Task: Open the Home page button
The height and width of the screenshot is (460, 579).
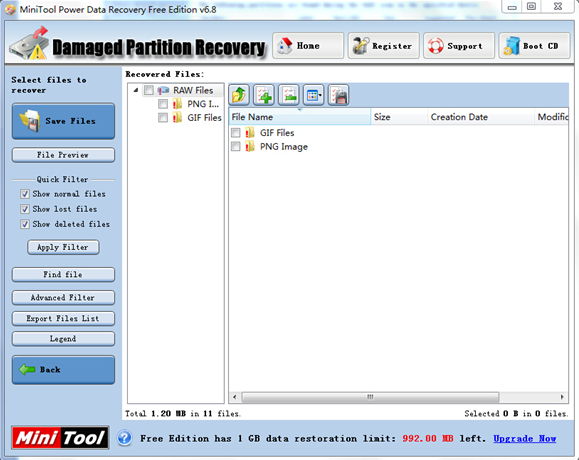Action: (x=308, y=46)
